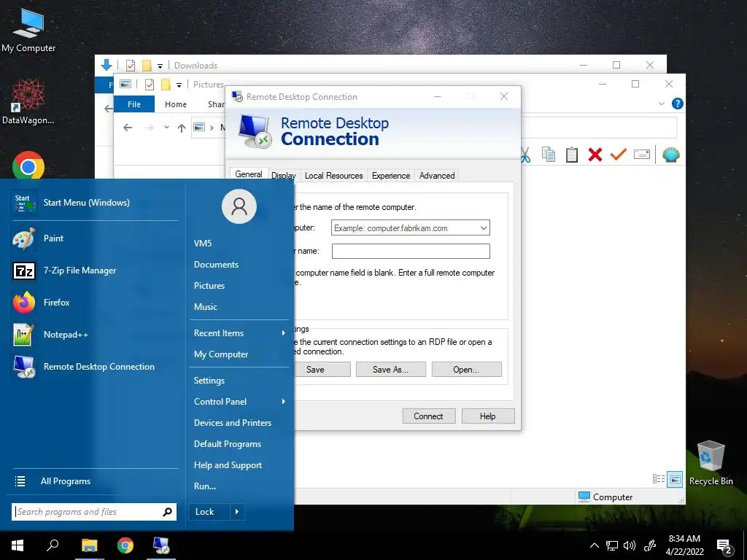The width and height of the screenshot is (747, 560).
Task: Click the Search programs and files box
Action: (x=88, y=512)
